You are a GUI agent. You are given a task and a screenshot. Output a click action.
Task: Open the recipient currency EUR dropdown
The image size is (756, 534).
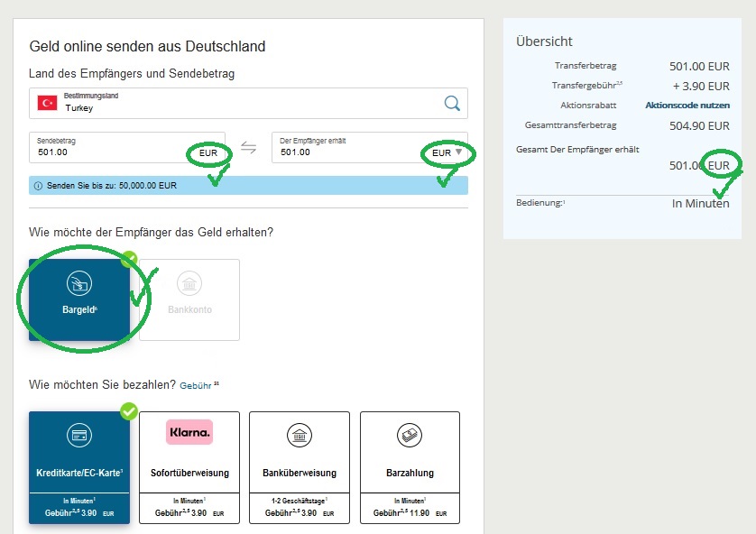click(448, 153)
